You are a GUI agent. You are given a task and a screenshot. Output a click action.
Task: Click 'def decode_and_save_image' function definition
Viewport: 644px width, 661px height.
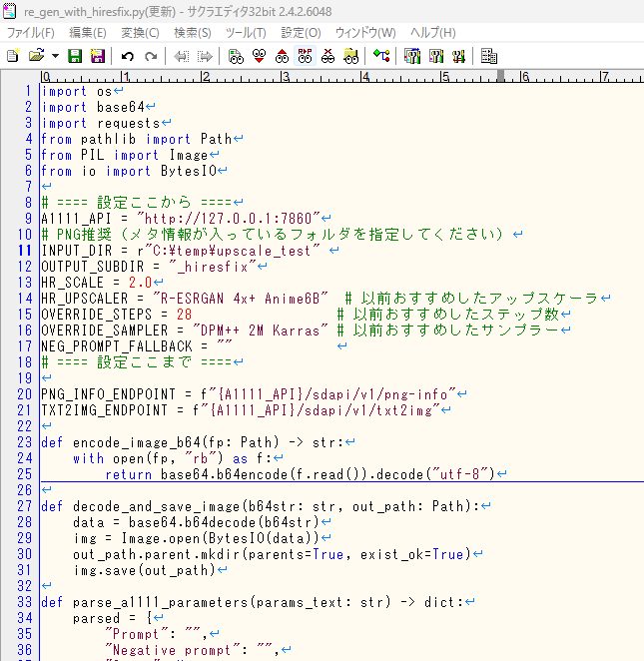261,506
